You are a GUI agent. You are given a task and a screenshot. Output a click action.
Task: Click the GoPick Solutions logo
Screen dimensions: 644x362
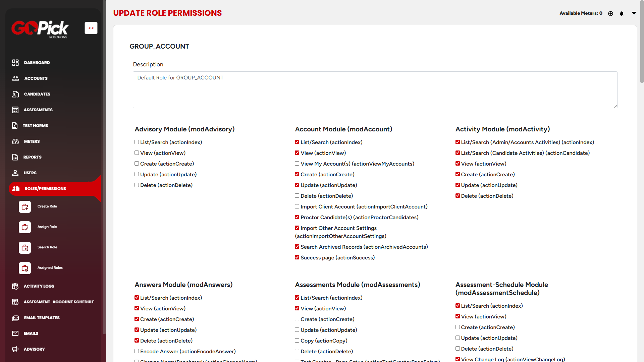point(40,29)
